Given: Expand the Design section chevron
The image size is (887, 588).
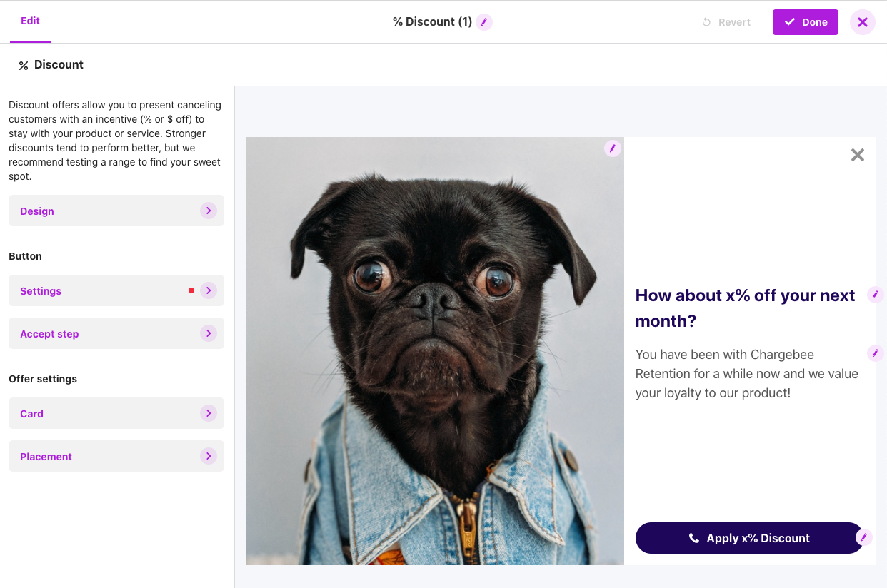Looking at the screenshot, I should tap(208, 211).
